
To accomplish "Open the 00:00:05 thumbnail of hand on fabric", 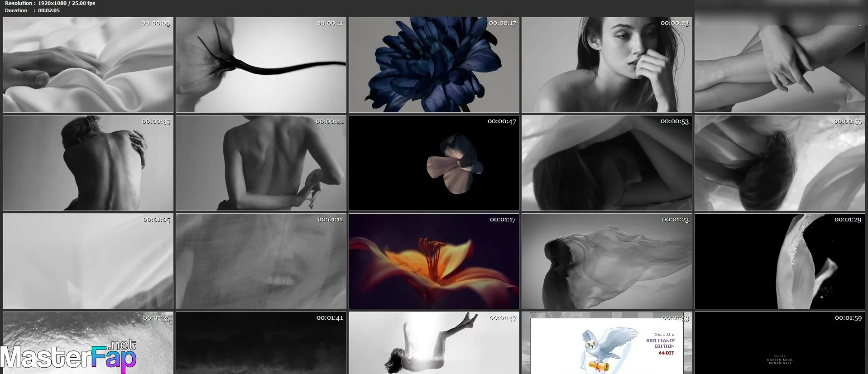I will pos(88,65).
